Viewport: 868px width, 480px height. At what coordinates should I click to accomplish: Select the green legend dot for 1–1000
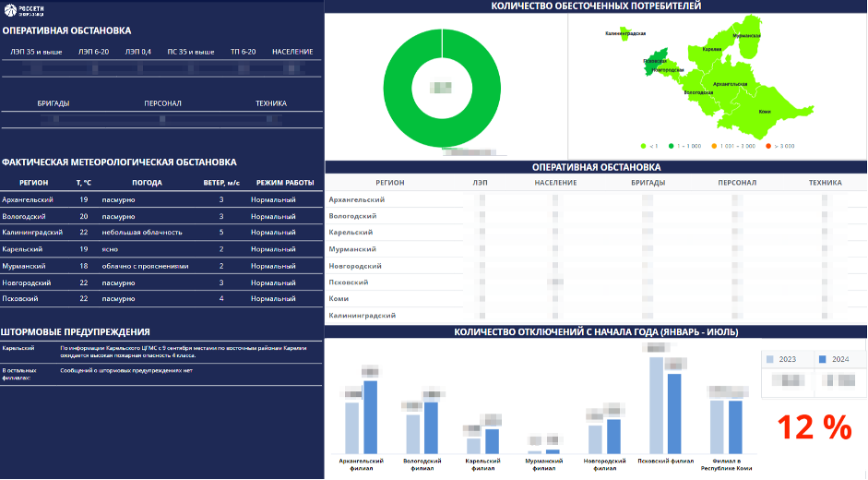pos(671,147)
